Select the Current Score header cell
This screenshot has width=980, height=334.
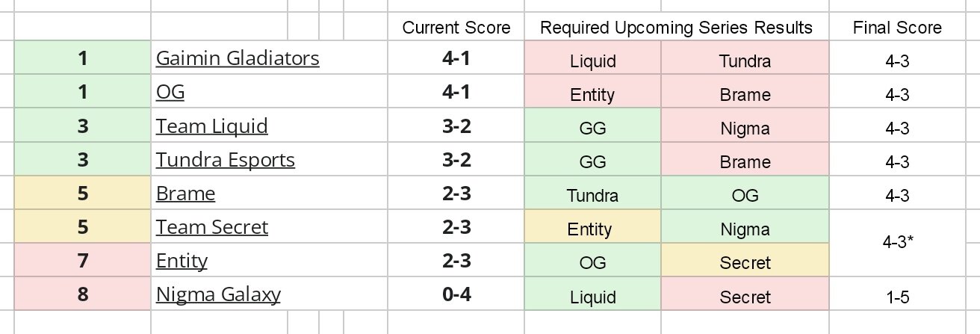click(x=456, y=28)
